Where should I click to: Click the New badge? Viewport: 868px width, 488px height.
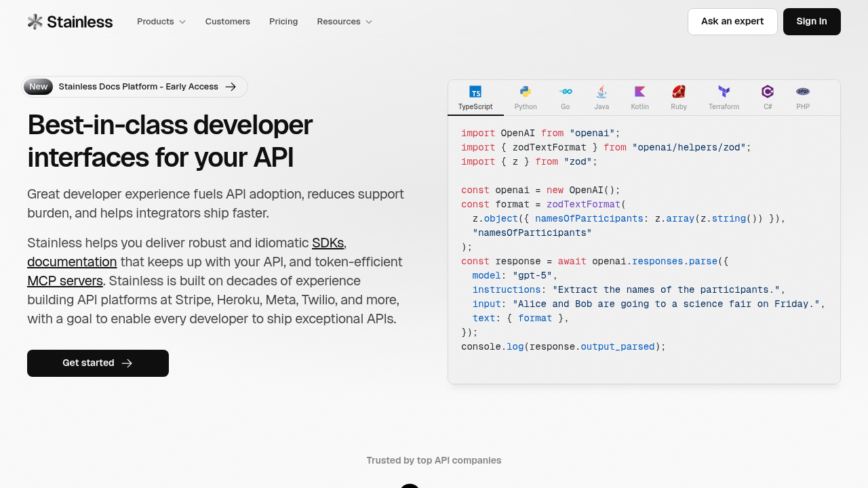coord(38,87)
